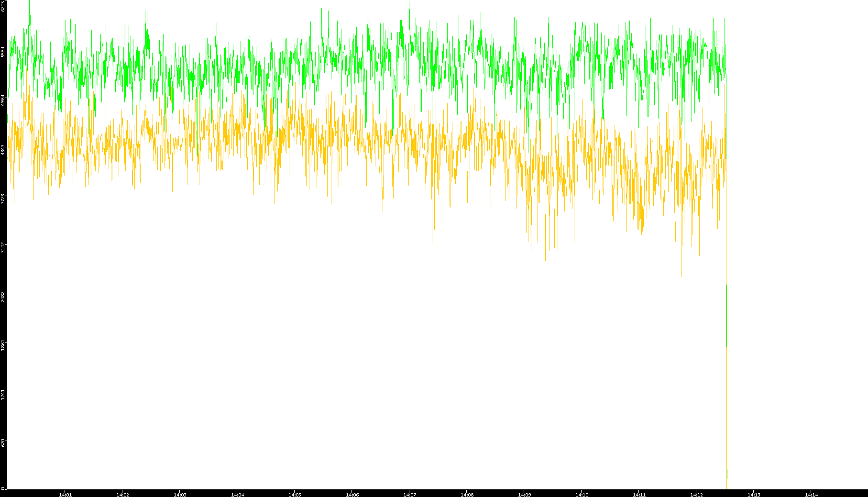The image size is (868, 497).
Task: Click the 0 origin label on axis
Action: click(x=2, y=488)
